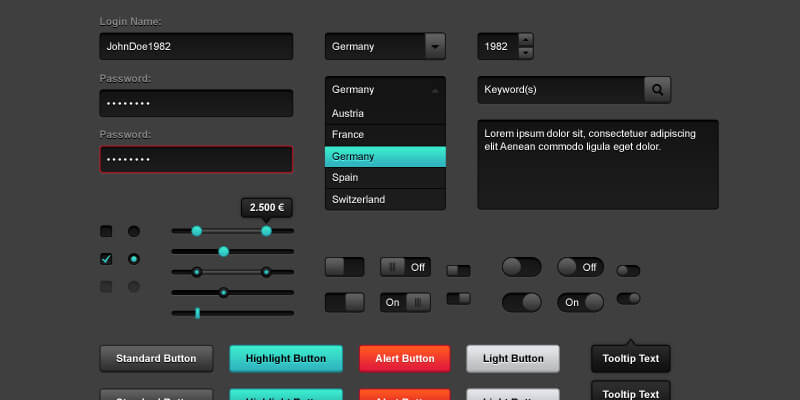Decrease the 1982 value with down arrow
800x400 pixels.
[x=526, y=53]
